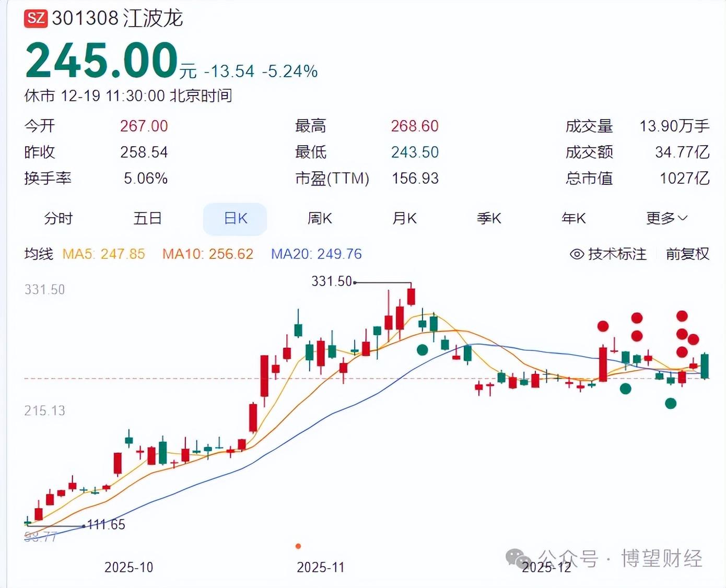Click the green signal dot below the 331.50 peak

tap(423, 350)
